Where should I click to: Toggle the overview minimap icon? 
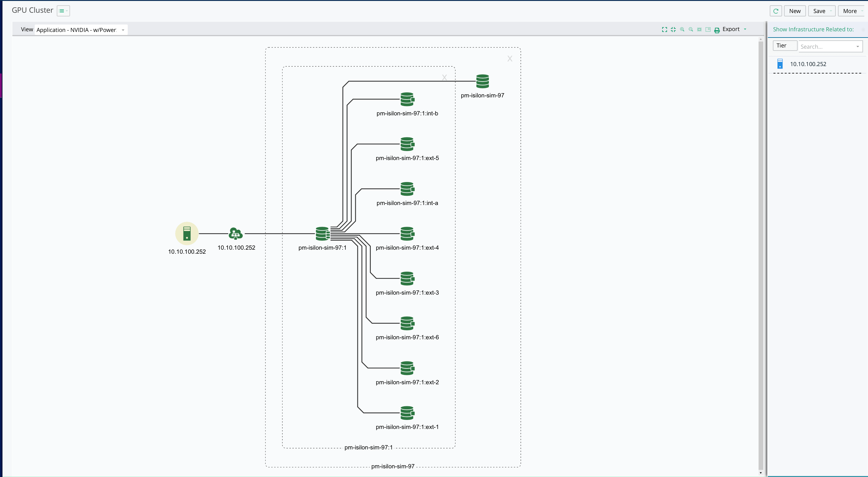coord(708,30)
